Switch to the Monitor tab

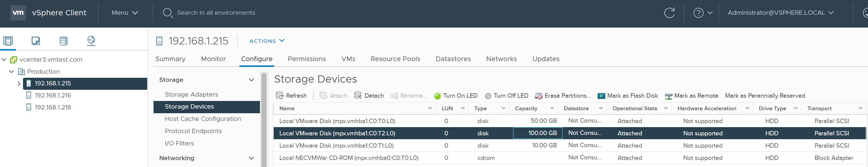click(213, 59)
